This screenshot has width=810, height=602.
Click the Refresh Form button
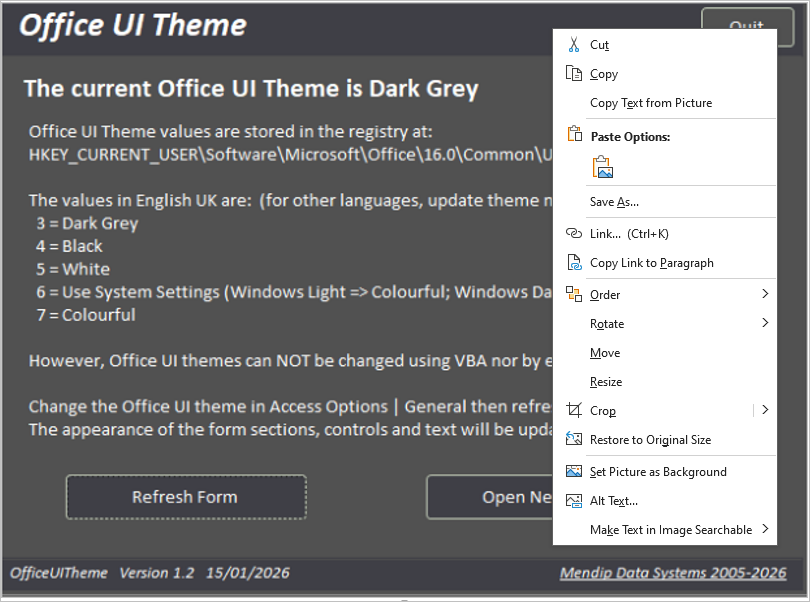click(x=186, y=497)
